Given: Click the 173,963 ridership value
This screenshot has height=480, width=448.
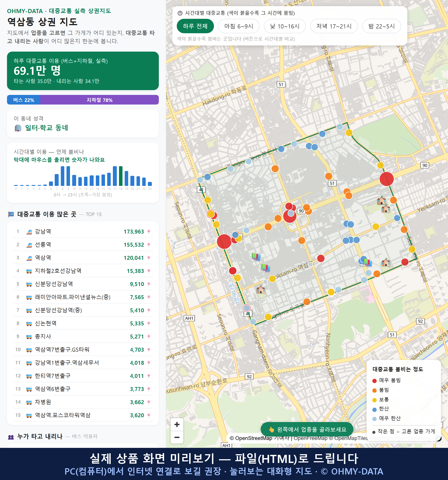Looking at the screenshot, I should (134, 232).
